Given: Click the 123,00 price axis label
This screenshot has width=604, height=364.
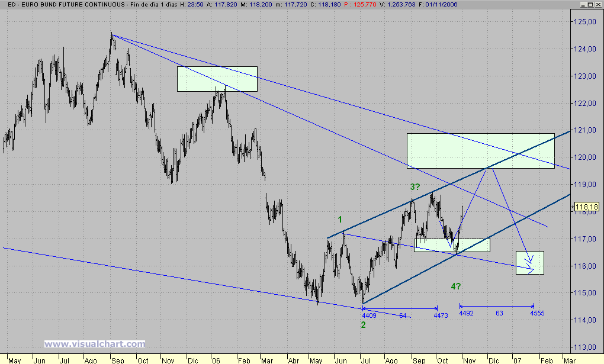Looking at the screenshot, I should point(584,76).
